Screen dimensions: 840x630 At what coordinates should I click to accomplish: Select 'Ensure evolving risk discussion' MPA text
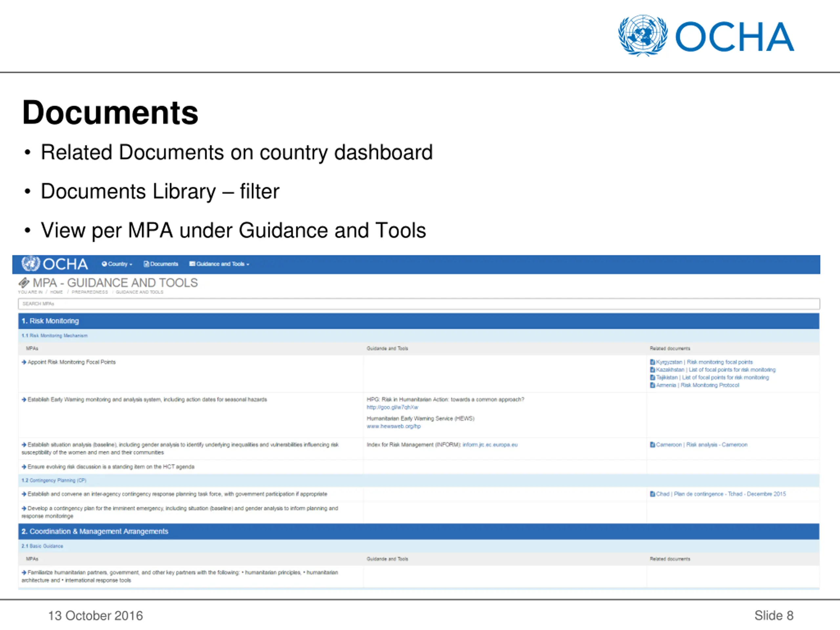click(x=111, y=467)
